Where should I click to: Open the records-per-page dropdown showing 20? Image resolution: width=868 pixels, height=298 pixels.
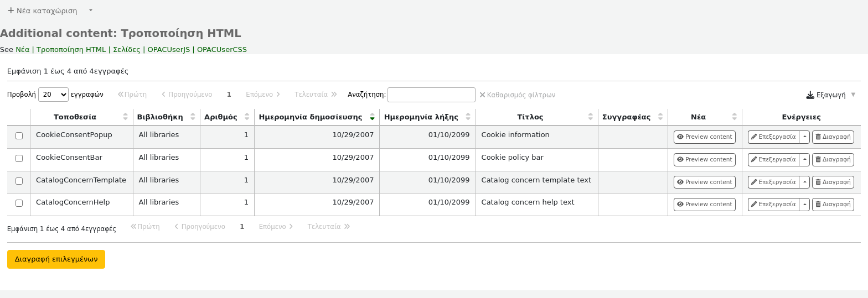pos(53,95)
